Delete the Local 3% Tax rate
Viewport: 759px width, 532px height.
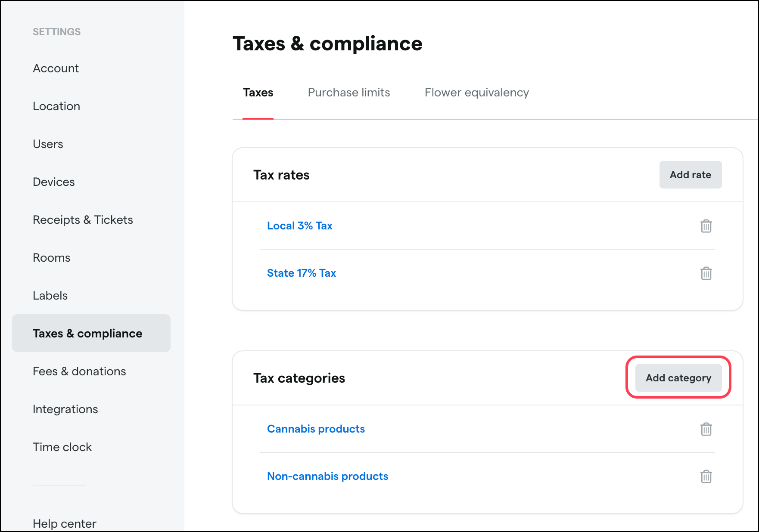706,226
